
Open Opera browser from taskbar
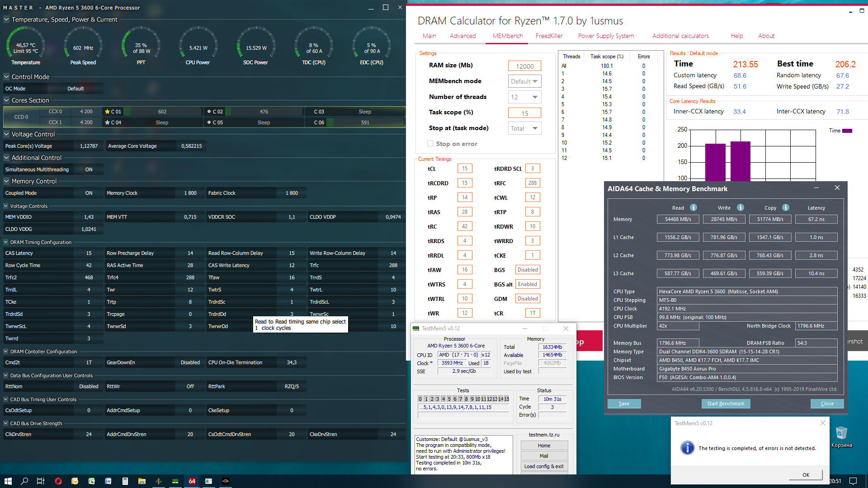58,481
